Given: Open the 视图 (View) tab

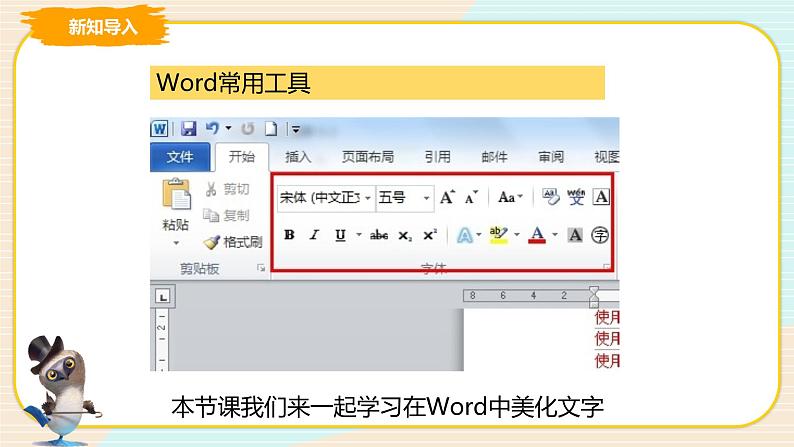Looking at the screenshot, I should (606, 157).
